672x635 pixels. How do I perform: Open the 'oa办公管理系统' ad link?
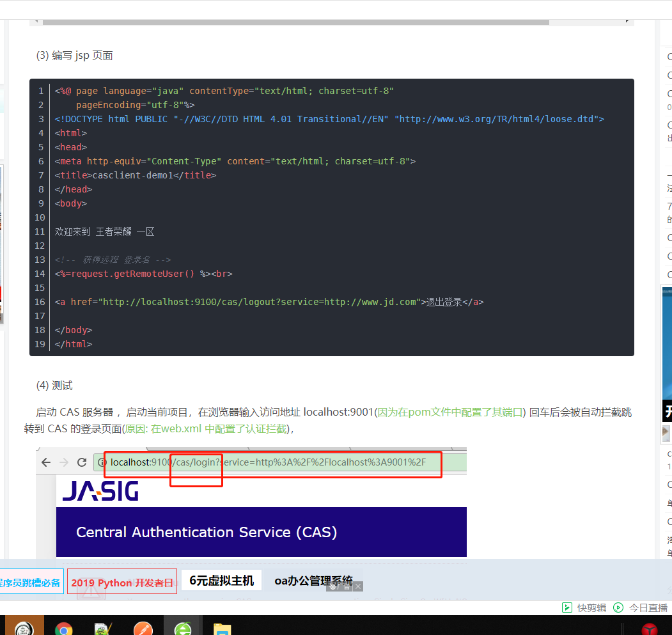pyautogui.click(x=313, y=581)
